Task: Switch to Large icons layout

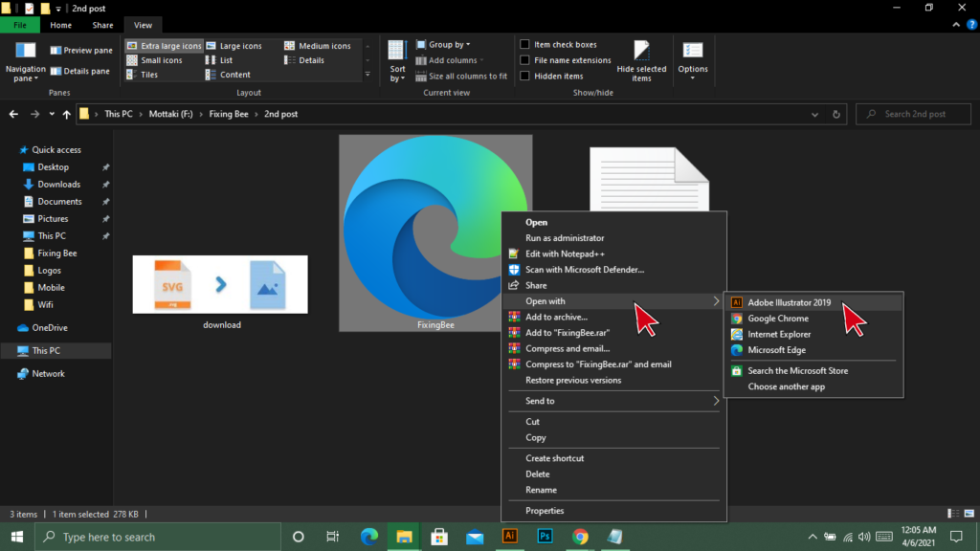Action: [x=234, y=46]
